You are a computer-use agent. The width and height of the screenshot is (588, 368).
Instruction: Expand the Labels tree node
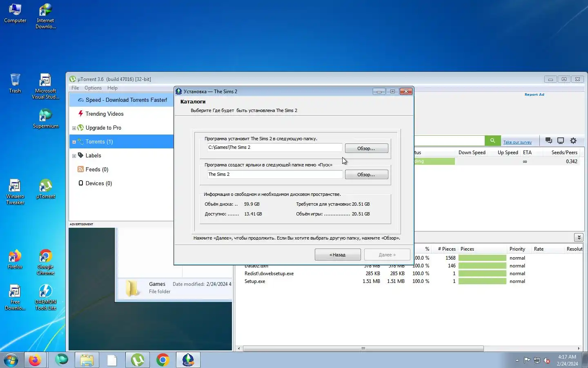(x=74, y=156)
